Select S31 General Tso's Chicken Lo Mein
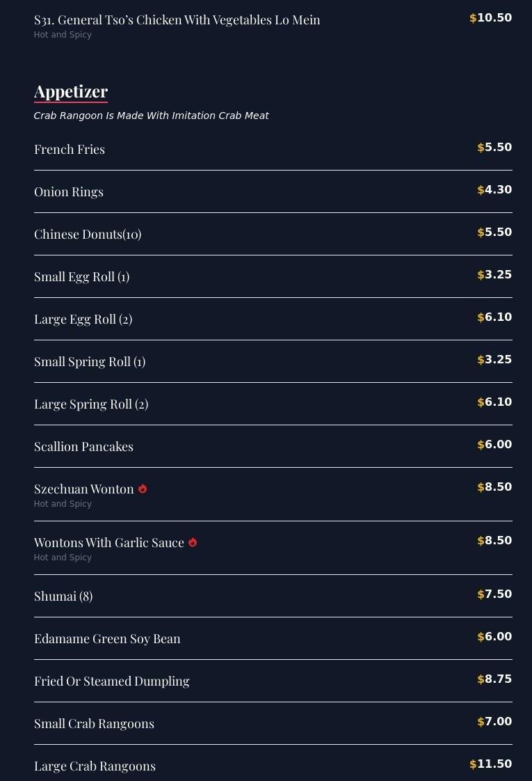The height and width of the screenshot is (781, 532). [177, 20]
